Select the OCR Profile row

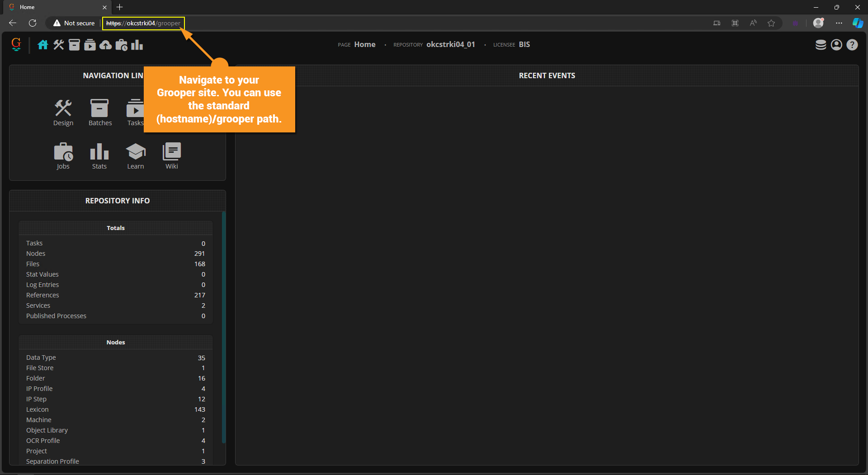pyautogui.click(x=116, y=441)
